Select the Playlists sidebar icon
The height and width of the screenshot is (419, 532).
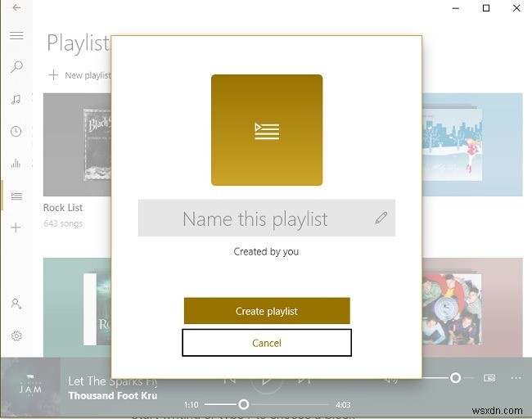tap(16, 196)
